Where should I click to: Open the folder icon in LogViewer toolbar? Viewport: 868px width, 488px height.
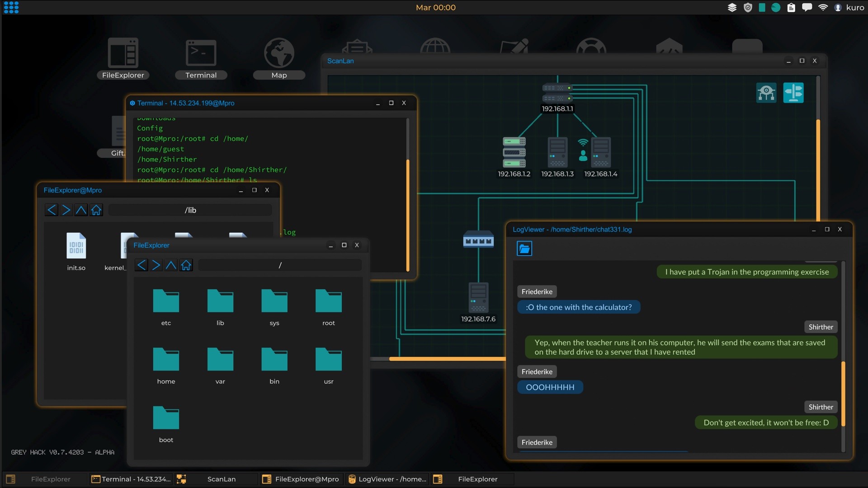(x=524, y=248)
